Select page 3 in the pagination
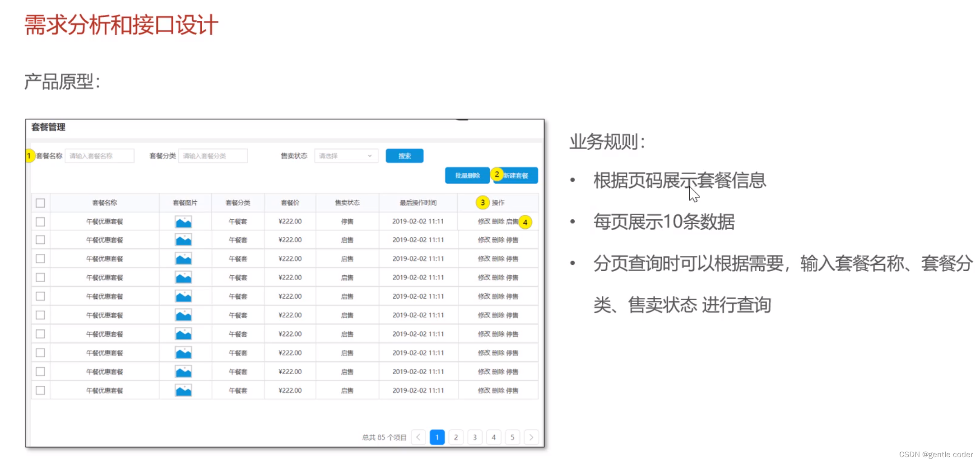This screenshot has width=980, height=463. pos(475,437)
